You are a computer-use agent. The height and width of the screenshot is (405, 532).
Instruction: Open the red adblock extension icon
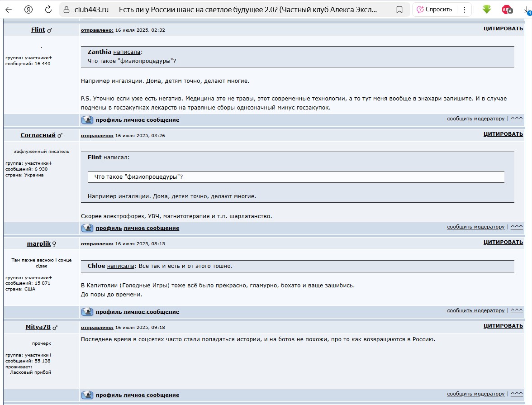pyautogui.click(x=507, y=10)
